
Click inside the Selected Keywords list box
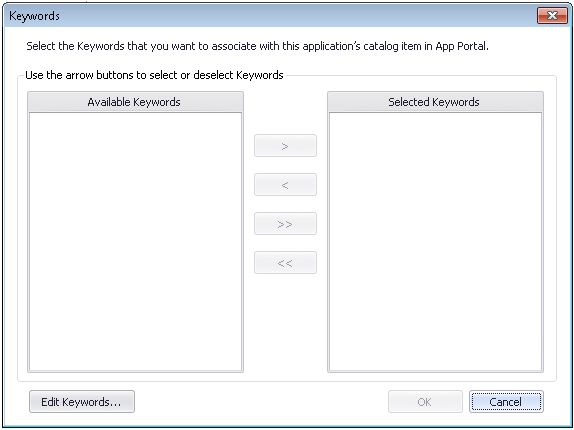[435, 242]
